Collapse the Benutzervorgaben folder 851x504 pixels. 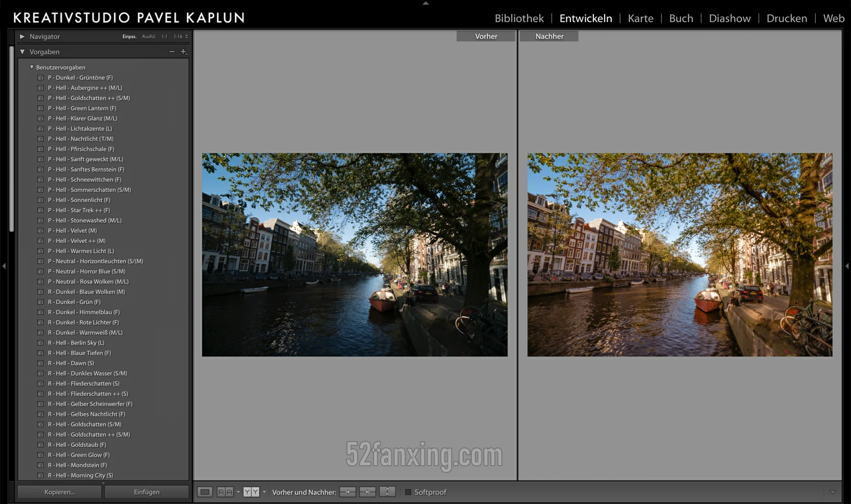pos(32,67)
